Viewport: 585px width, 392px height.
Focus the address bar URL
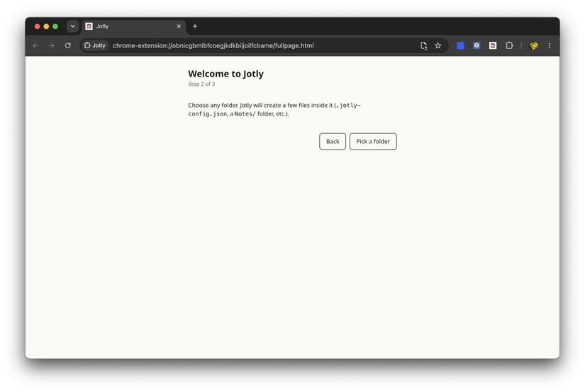(x=213, y=45)
